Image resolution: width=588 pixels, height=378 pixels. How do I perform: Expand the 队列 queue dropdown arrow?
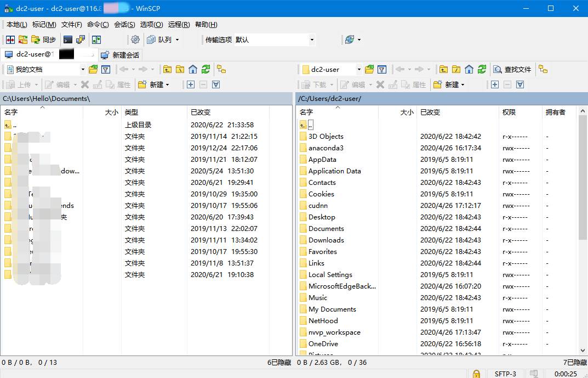click(x=178, y=40)
